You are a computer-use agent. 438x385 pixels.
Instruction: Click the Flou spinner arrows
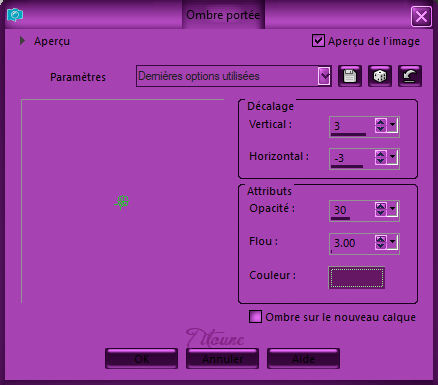380,242
